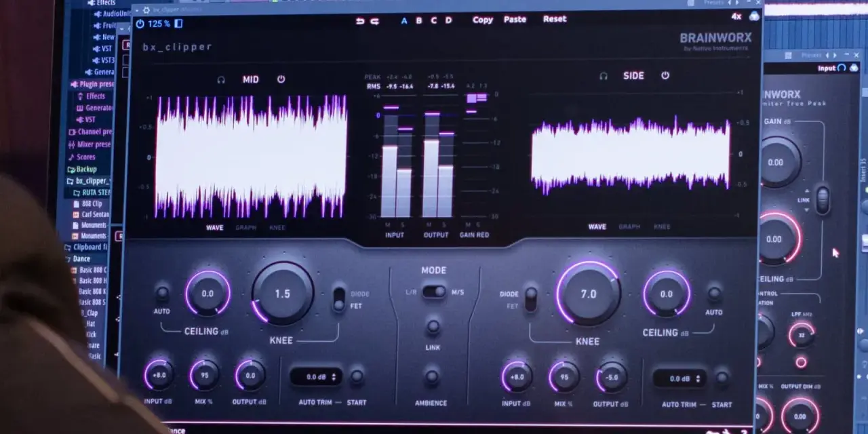The image size is (868, 434).
Task: Click the redo arrow in bx_clipper toolbar
Action: click(x=375, y=21)
